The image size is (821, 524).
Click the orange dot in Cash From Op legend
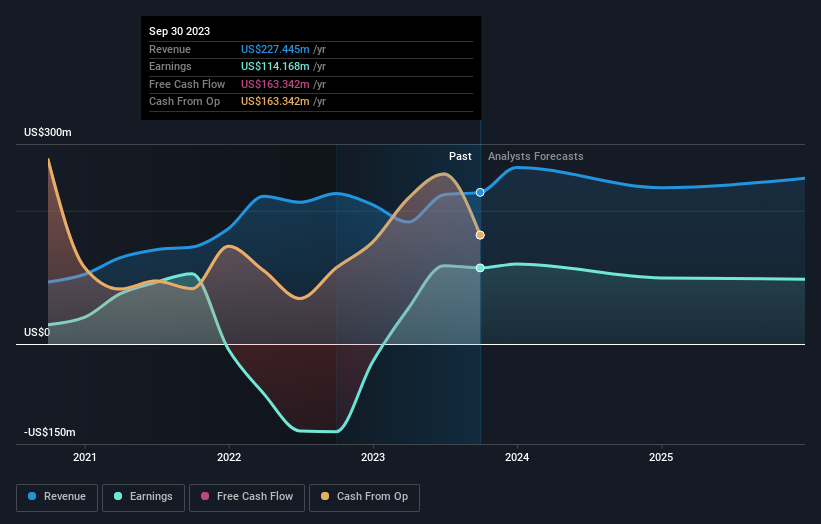(x=325, y=496)
